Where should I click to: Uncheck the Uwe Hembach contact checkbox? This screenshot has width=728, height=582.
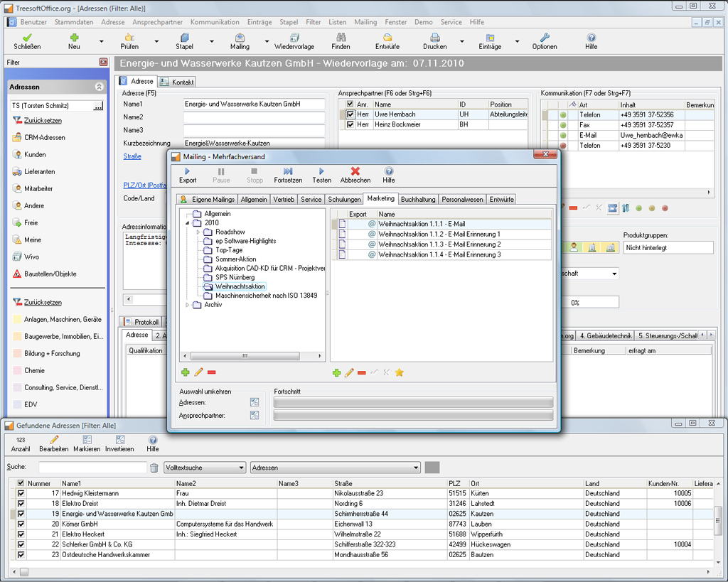[x=350, y=114]
